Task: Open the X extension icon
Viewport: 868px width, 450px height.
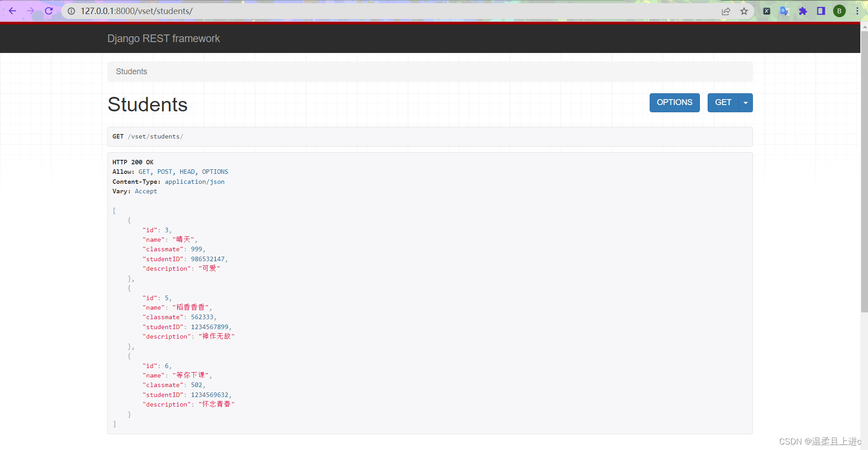Action: 767,11
